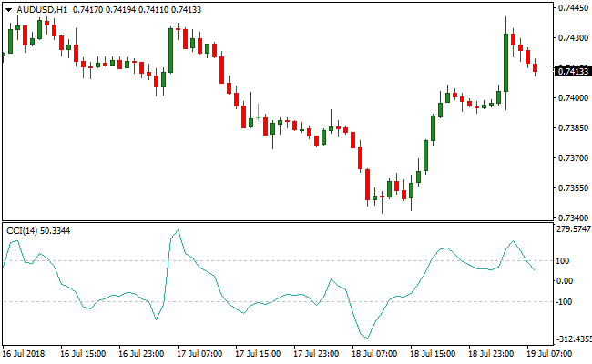Image resolution: width=592 pixels, height=364 pixels.
Task: Click the 0.73850 price axis label
Action: [573, 128]
